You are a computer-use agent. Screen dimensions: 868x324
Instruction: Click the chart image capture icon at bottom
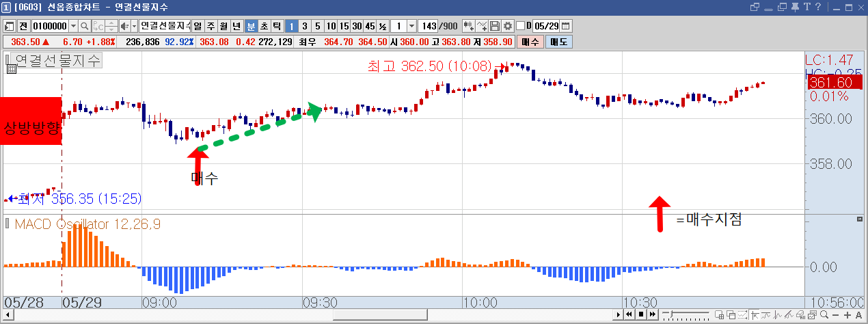click(812, 315)
